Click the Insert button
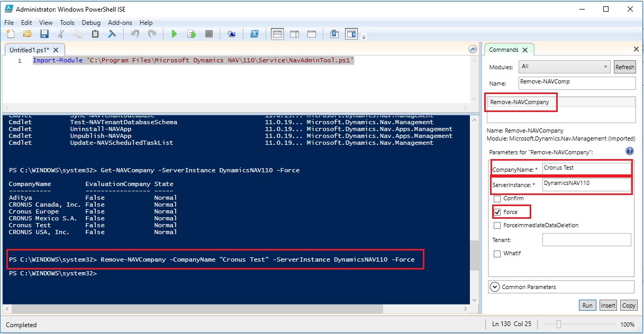This screenshot has height=334, width=644. (608, 305)
